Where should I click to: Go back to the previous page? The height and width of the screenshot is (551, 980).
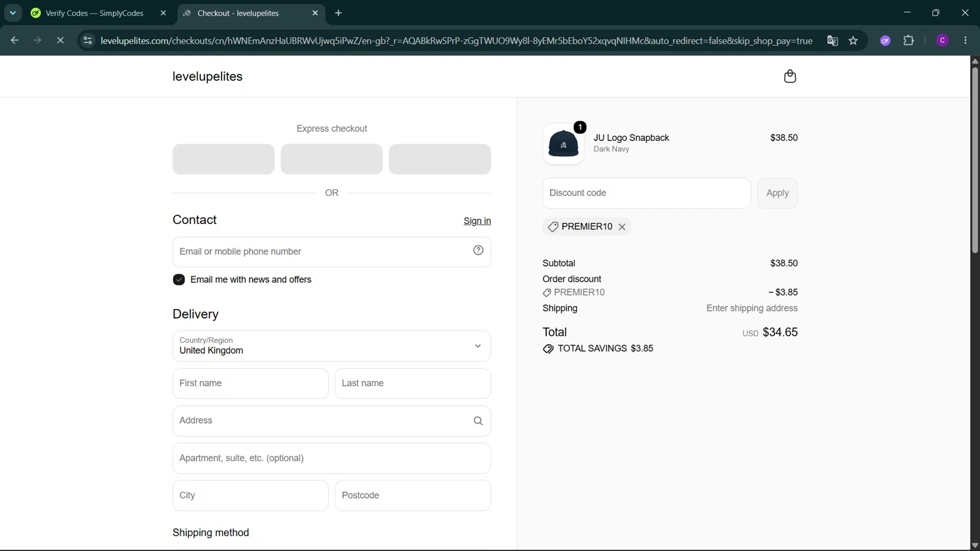tap(14, 40)
